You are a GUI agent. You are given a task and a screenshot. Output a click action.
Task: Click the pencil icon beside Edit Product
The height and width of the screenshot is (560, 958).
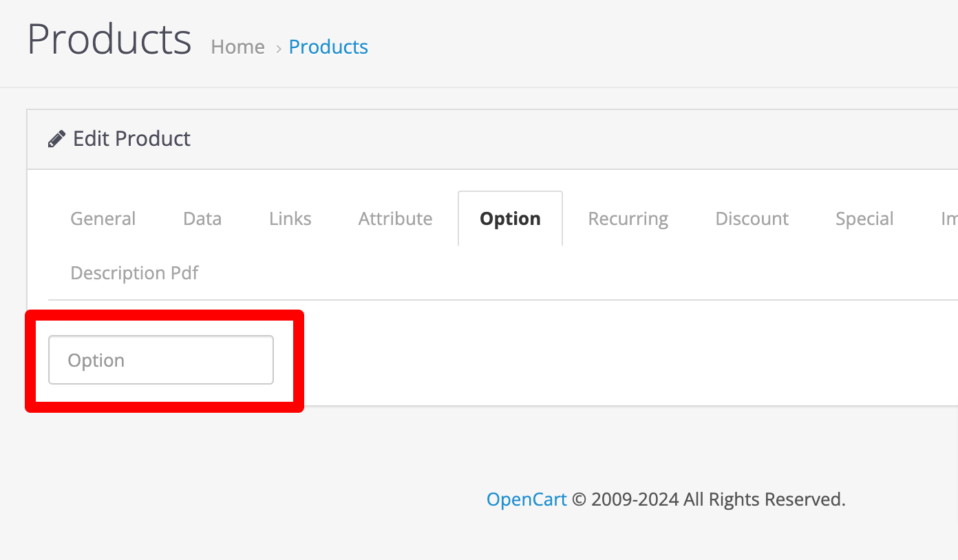click(x=56, y=139)
